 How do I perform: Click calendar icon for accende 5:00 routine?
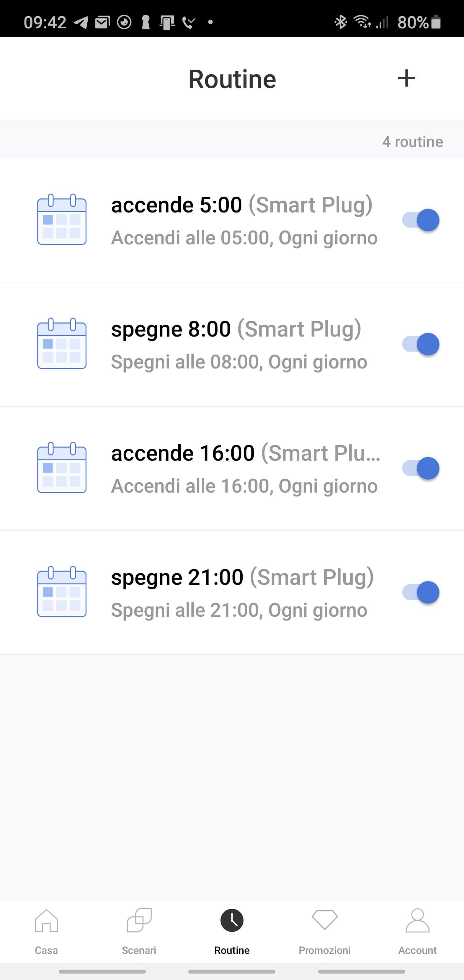tap(62, 220)
